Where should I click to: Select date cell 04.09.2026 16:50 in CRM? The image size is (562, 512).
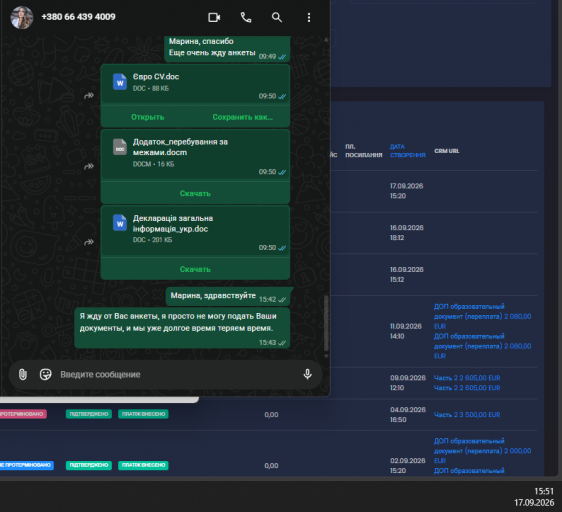click(x=408, y=415)
